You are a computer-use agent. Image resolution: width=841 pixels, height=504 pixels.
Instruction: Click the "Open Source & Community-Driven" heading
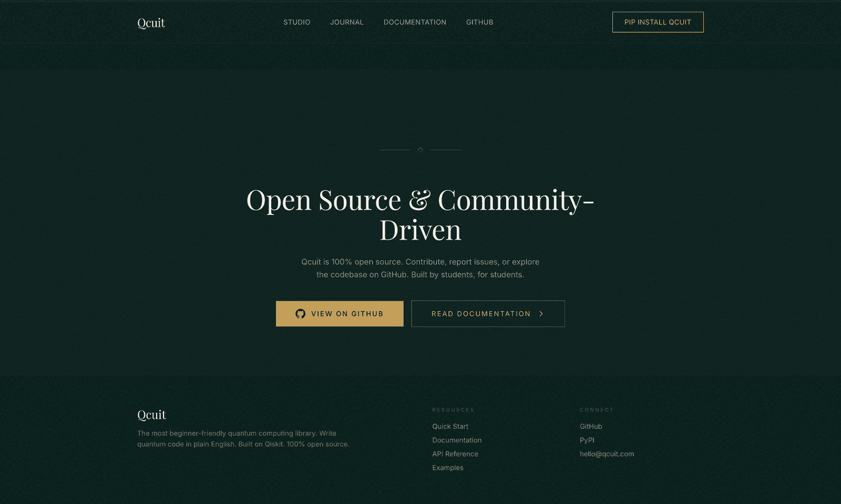pos(420,215)
